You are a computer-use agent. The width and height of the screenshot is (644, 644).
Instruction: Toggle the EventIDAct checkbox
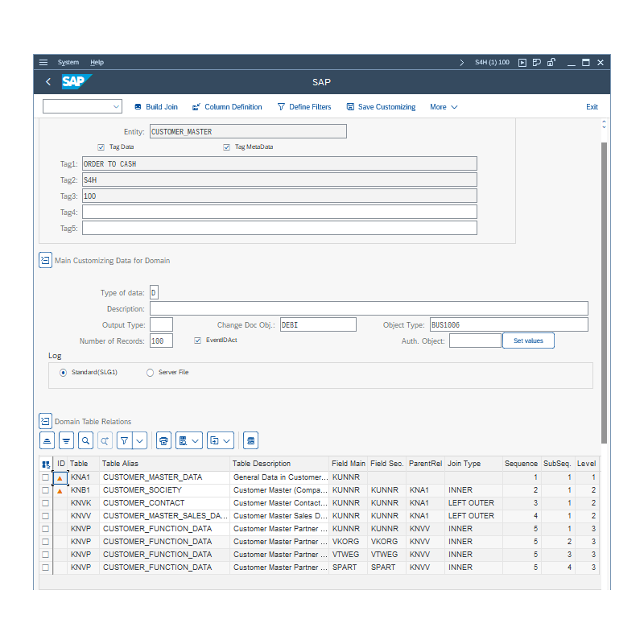pos(197,340)
